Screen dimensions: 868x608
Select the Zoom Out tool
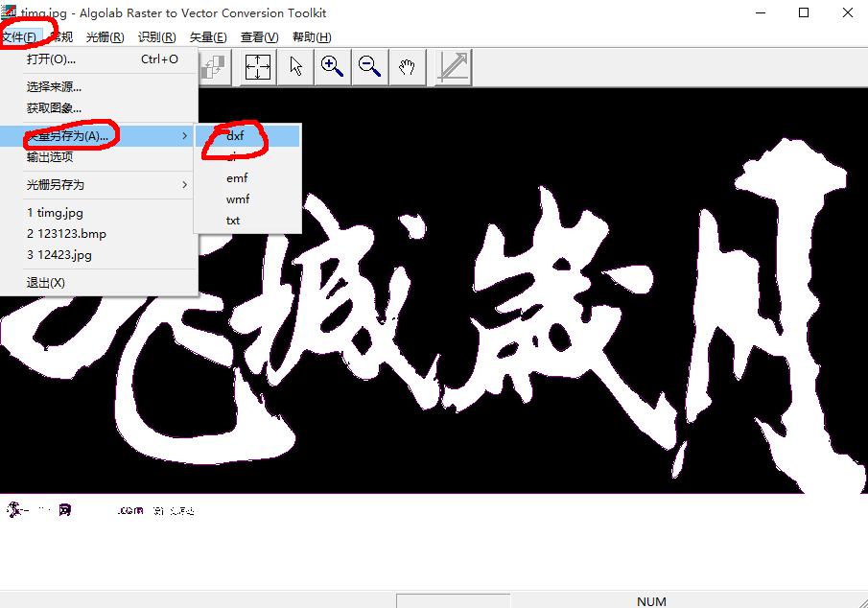point(369,66)
